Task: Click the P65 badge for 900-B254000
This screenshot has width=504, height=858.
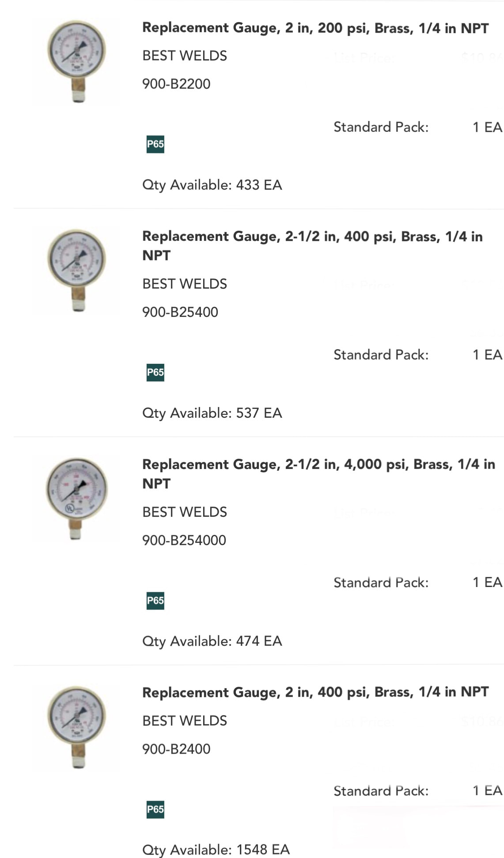Action: click(155, 600)
